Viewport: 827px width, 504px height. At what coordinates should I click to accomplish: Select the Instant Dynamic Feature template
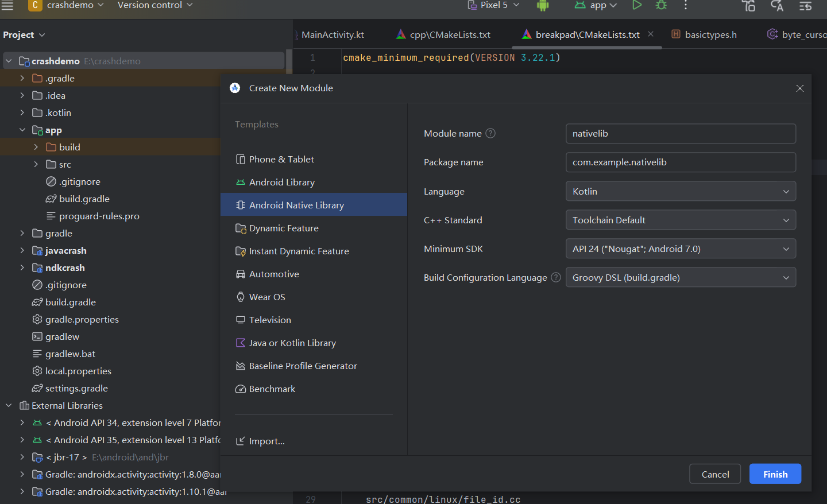click(314, 251)
